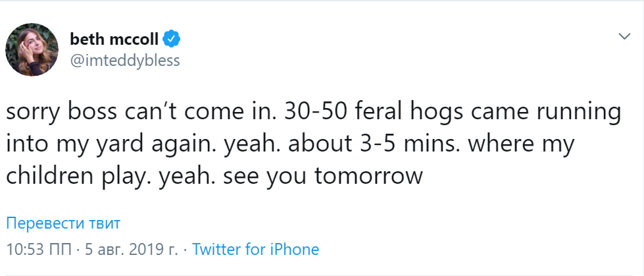Viewport: 644px width, 276px height.
Task: Click the words 'see you tomorrow'
Action: click(x=345, y=176)
